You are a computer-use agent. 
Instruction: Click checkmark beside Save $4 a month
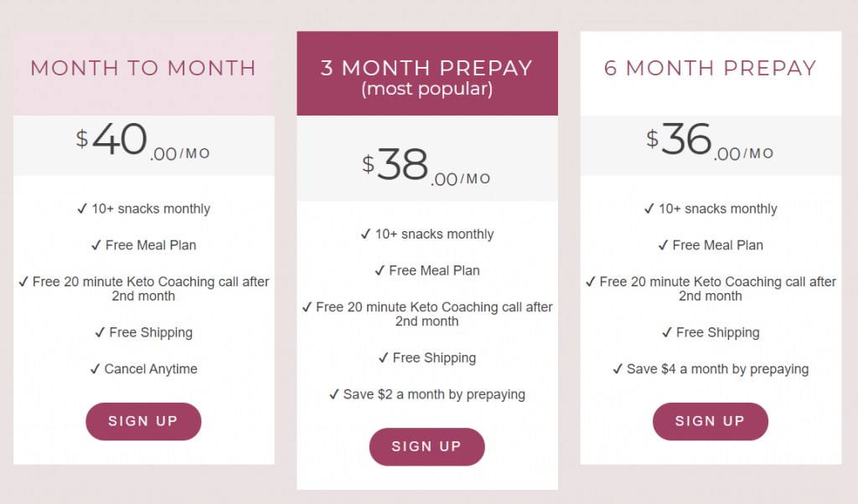618,369
